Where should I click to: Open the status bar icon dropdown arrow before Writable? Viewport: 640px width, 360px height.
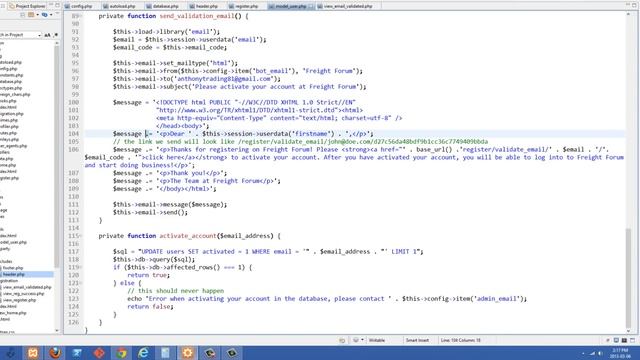pos(362,340)
